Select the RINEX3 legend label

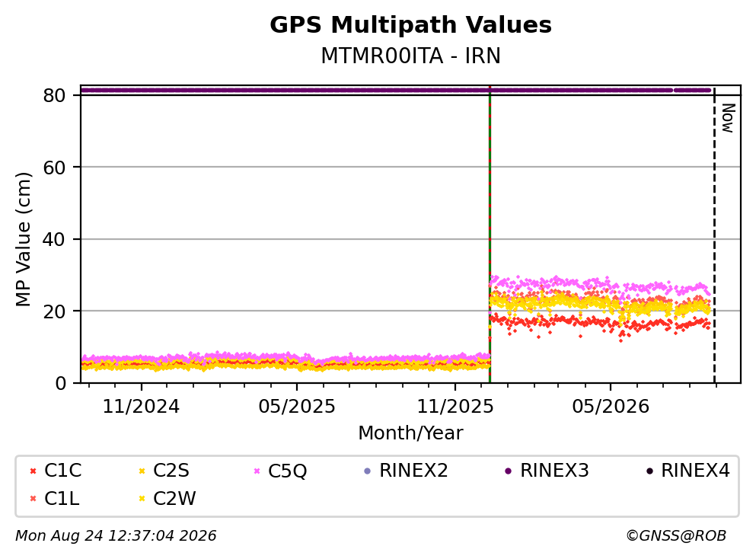pyautogui.click(x=554, y=471)
